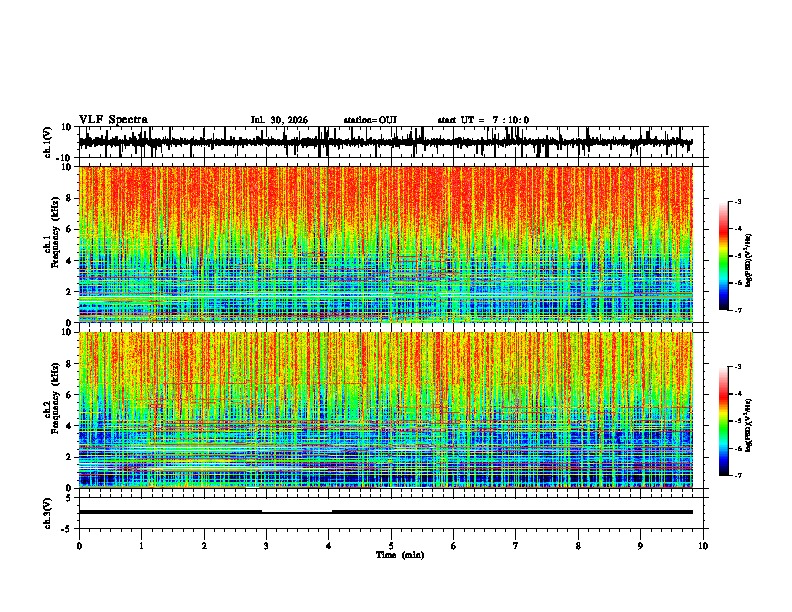Click the "10" tick on the time axis
Image resolution: width=792 pixels, height=612 pixels.
point(703,546)
